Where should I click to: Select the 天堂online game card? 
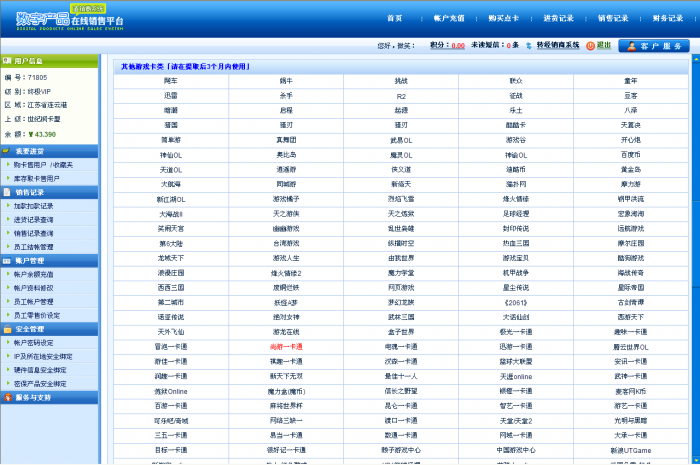coord(516,377)
